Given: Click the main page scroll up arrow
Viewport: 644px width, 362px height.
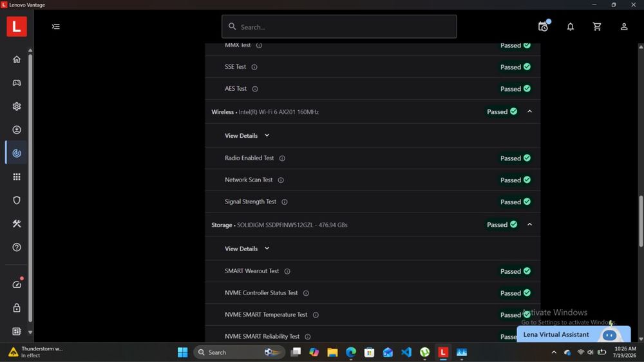Looking at the screenshot, I should click(x=641, y=47).
